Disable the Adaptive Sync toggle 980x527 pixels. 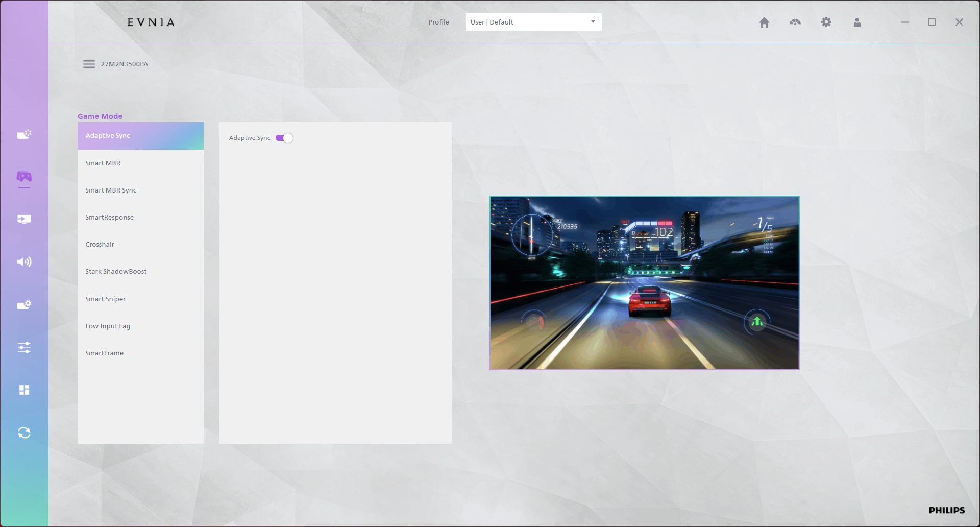click(x=284, y=138)
